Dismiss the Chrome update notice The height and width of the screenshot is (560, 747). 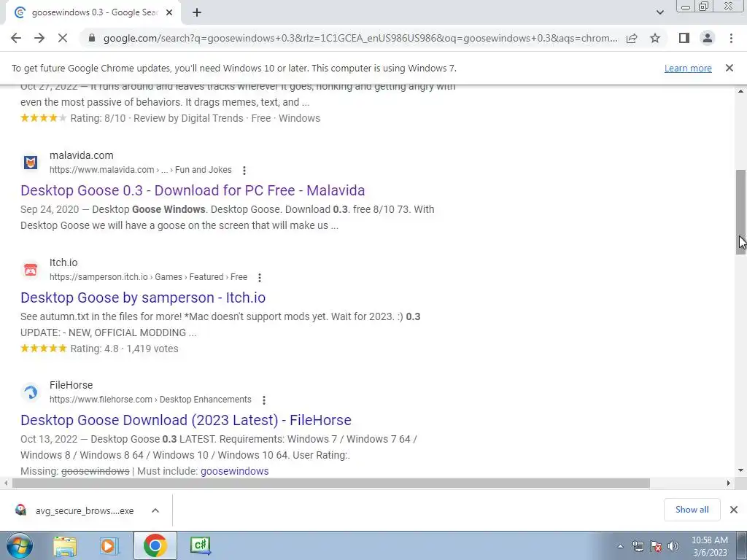729,68
